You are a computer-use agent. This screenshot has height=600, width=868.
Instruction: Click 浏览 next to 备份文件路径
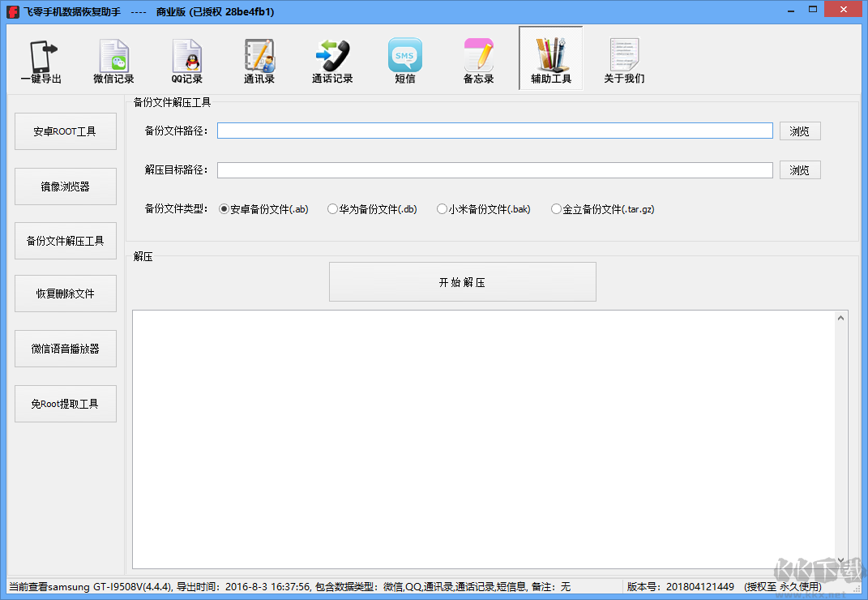click(x=800, y=131)
